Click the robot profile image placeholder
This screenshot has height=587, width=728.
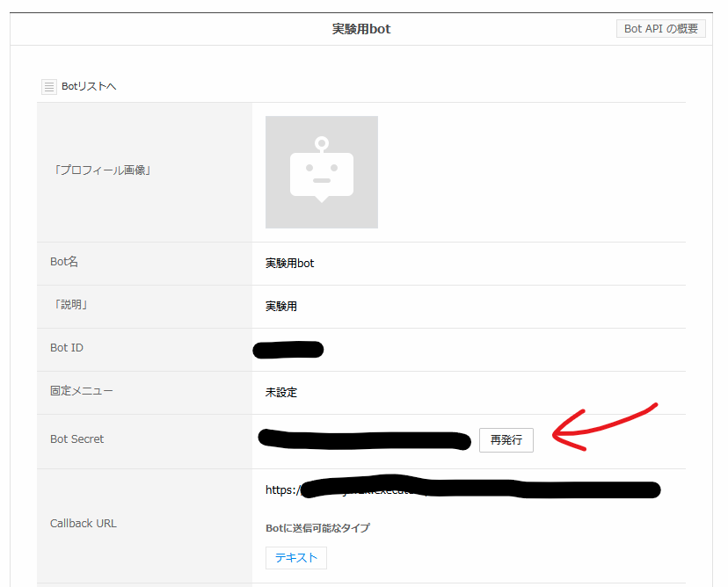[x=322, y=172]
